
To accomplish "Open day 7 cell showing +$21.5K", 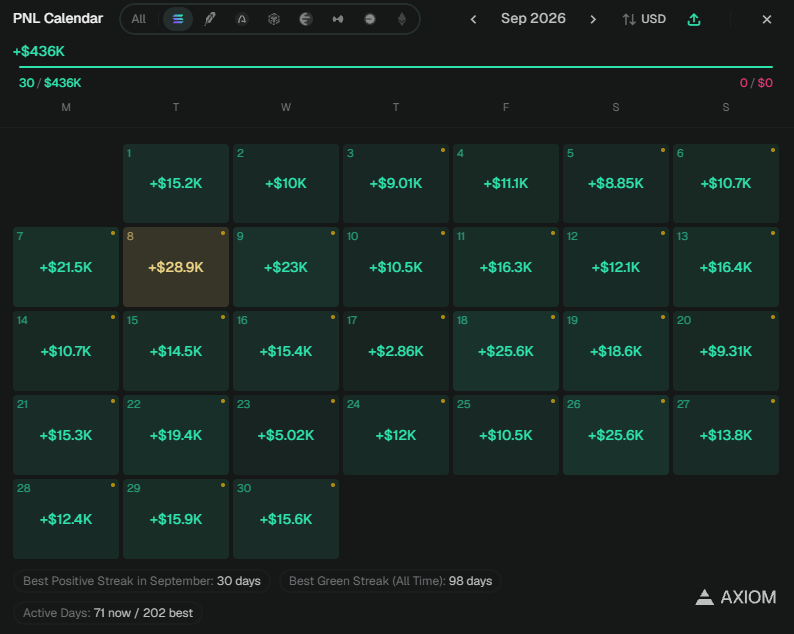I will click(x=66, y=267).
